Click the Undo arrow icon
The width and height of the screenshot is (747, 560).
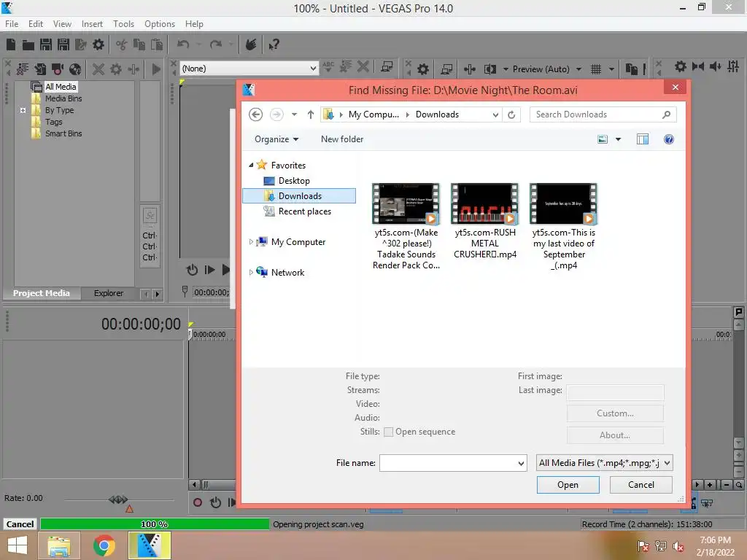[183, 44]
